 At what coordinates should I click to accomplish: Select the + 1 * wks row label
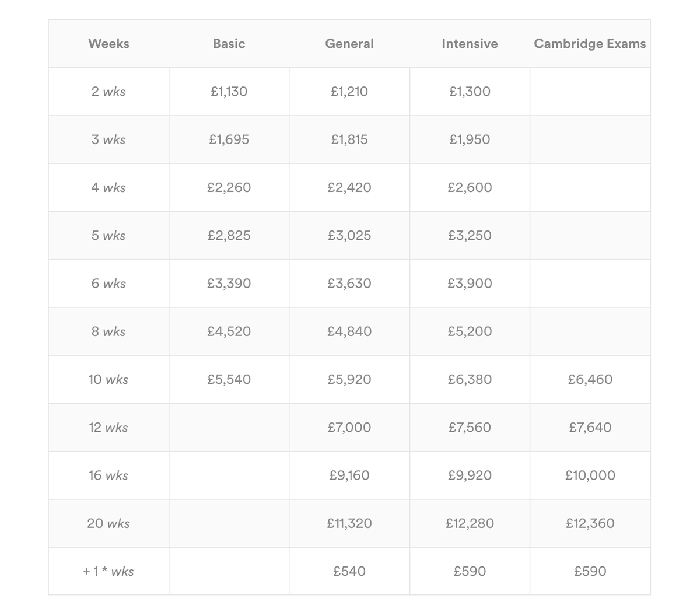(108, 571)
